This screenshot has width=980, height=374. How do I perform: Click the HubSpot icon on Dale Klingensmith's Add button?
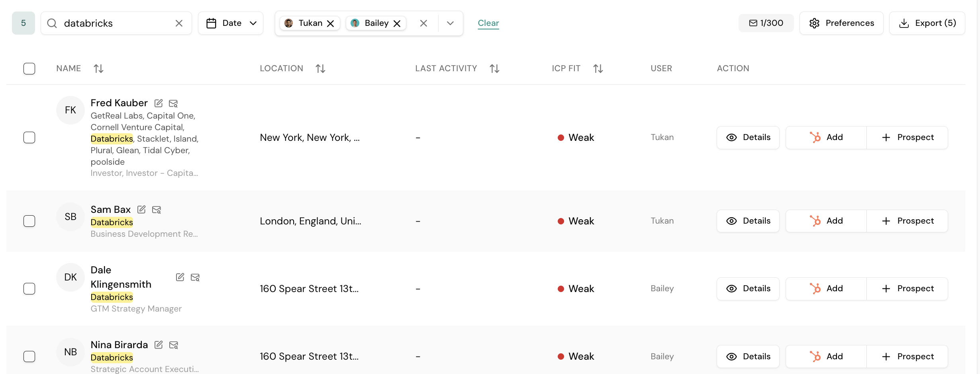tap(816, 288)
